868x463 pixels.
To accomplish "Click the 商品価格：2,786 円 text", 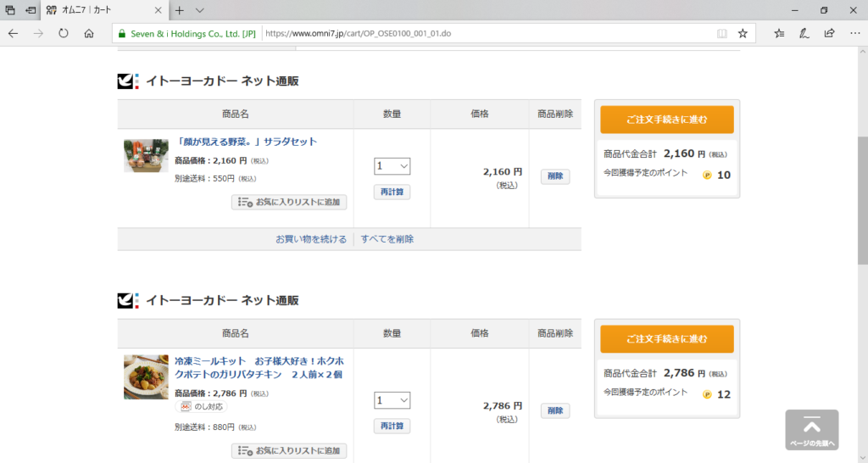I will click(221, 393).
